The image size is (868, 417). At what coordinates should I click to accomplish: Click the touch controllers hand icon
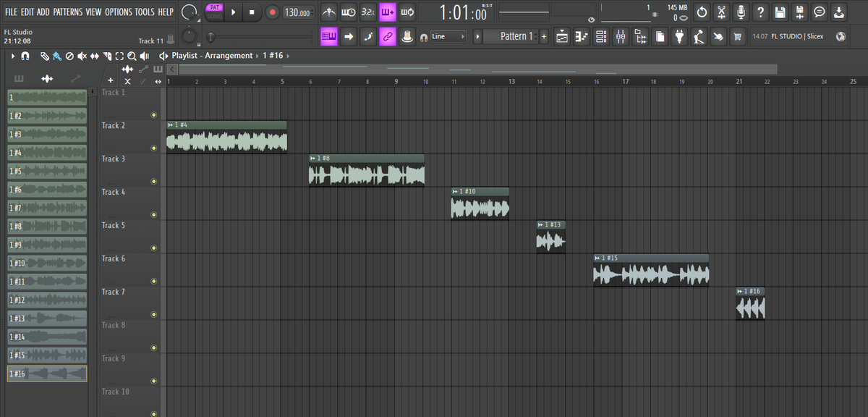pos(718,36)
